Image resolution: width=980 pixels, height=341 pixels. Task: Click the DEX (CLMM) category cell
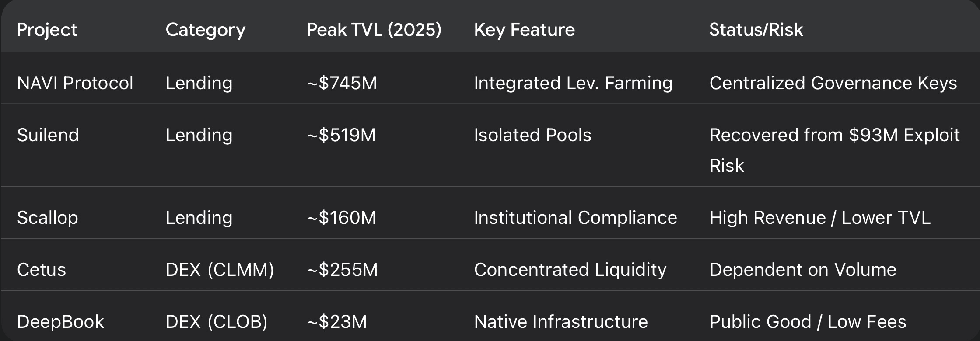[x=220, y=270]
